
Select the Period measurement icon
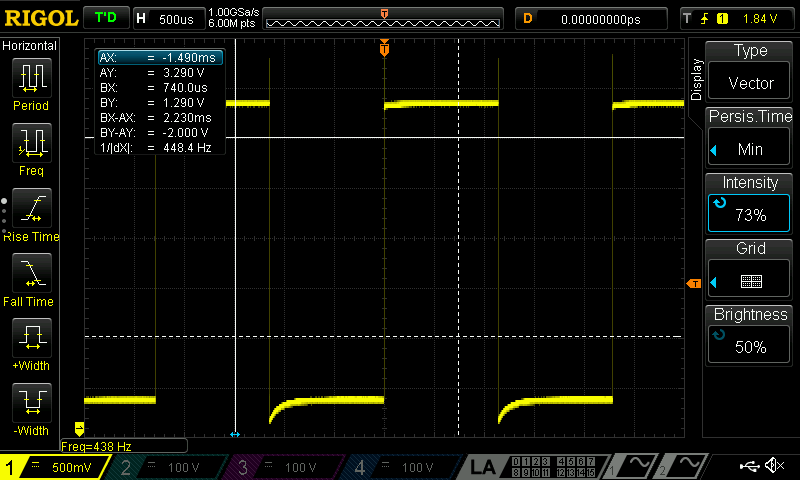(x=32, y=78)
